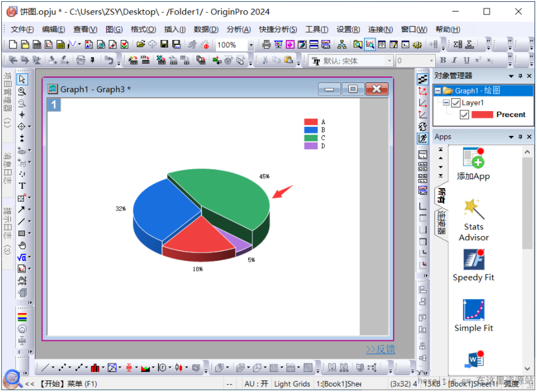This screenshot has height=392, width=537.
Task: Click the >>反馈 feedback link
Action: (380, 349)
